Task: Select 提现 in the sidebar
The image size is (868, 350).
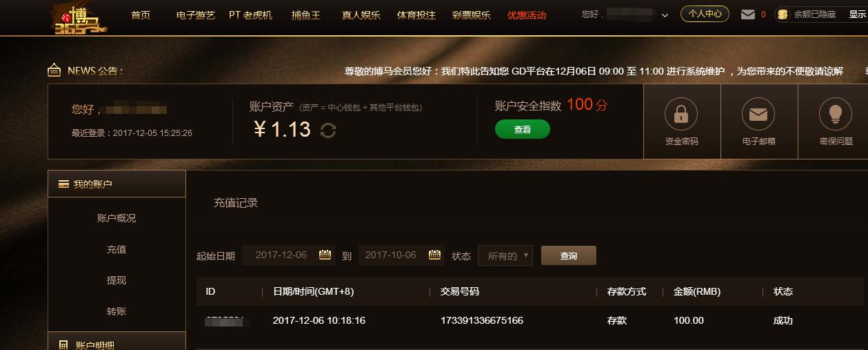Action: pos(117,280)
